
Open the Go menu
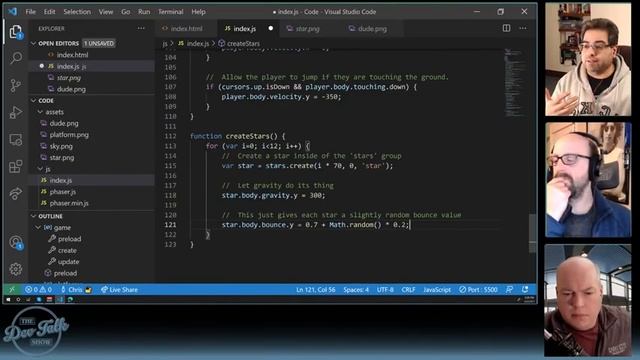pos(126,12)
